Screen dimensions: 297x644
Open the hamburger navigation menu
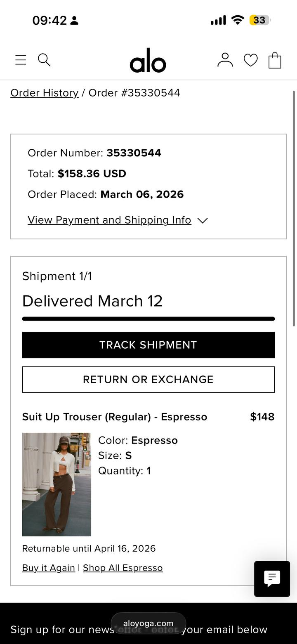point(21,60)
